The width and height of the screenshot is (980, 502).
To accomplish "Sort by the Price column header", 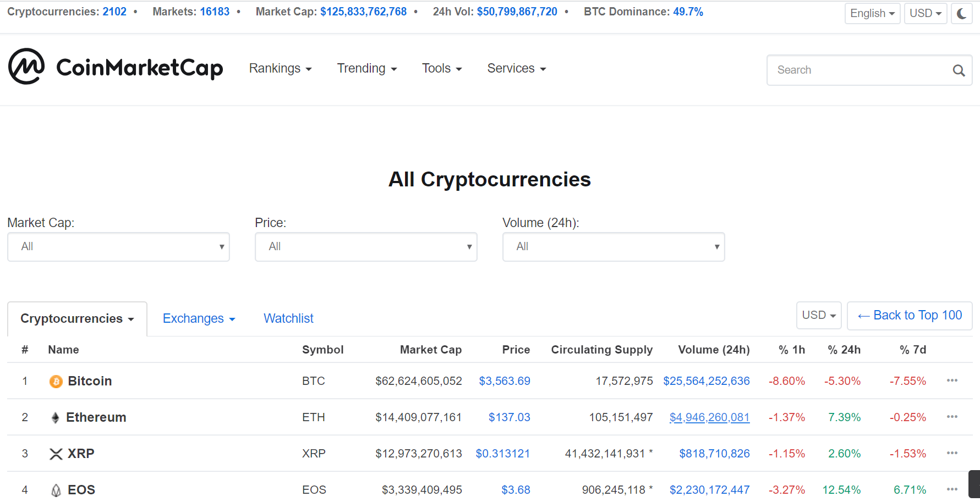I will pyautogui.click(x=516, y=350).
